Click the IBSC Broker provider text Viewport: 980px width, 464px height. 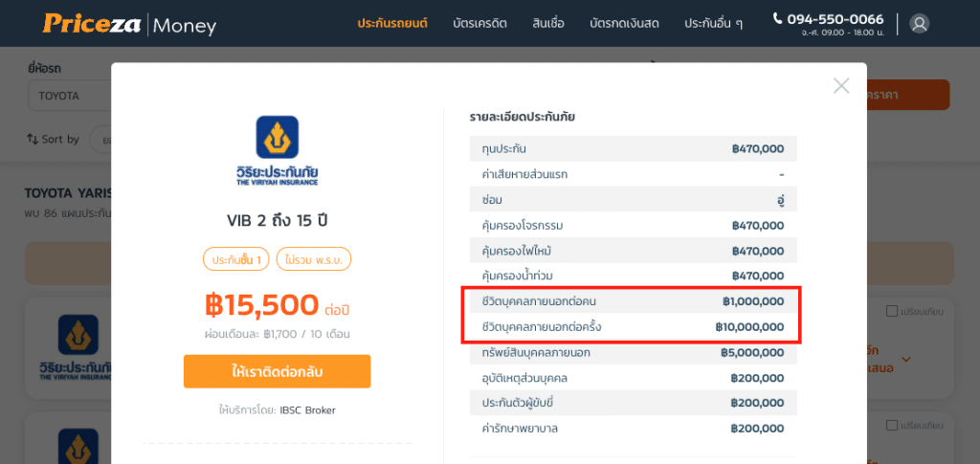307,410
